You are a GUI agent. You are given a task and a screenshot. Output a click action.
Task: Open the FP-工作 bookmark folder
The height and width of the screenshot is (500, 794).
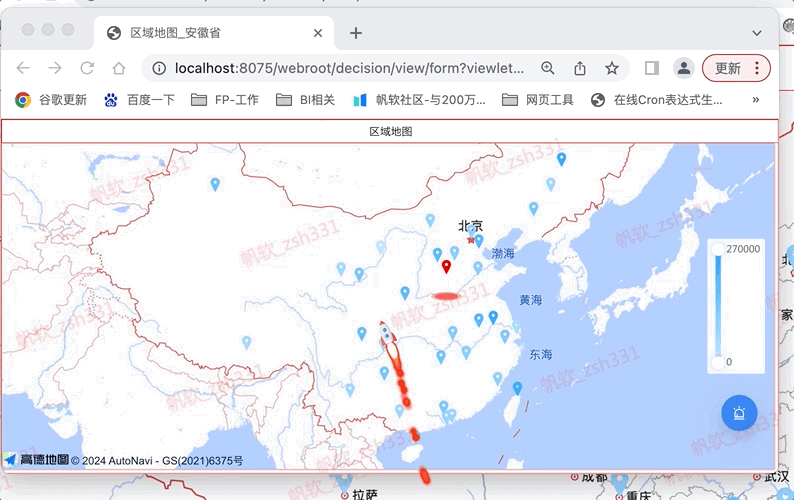click(x=225, y=100)
